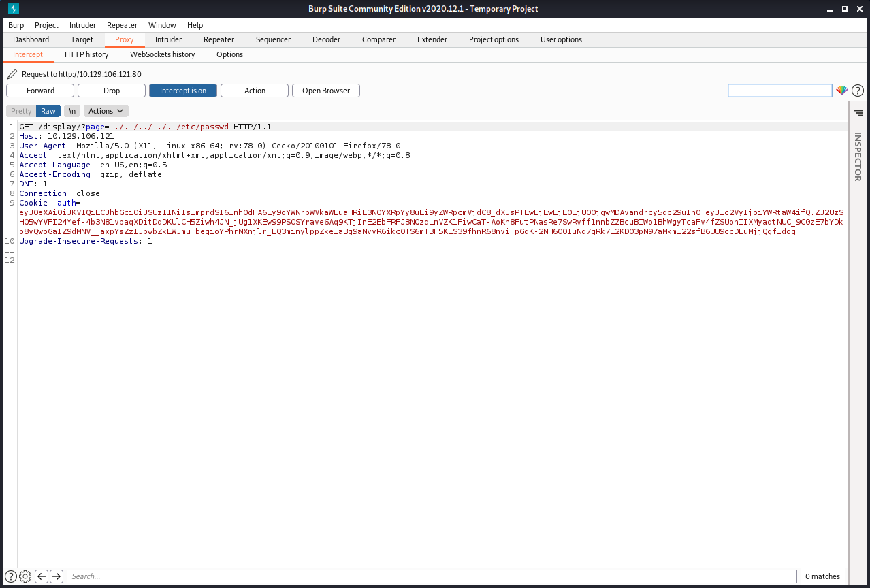
Task: Click the Accept-Encoding header line
Action: (91, 175)
